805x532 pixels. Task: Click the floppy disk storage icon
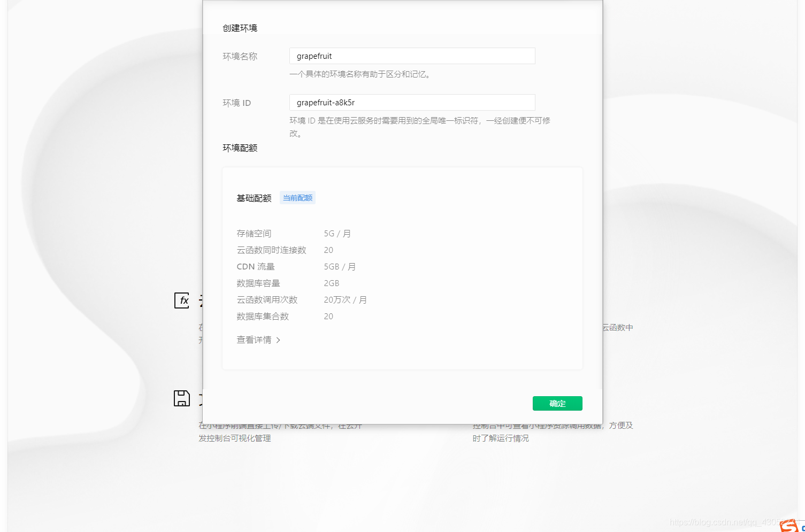click(182, 398)
